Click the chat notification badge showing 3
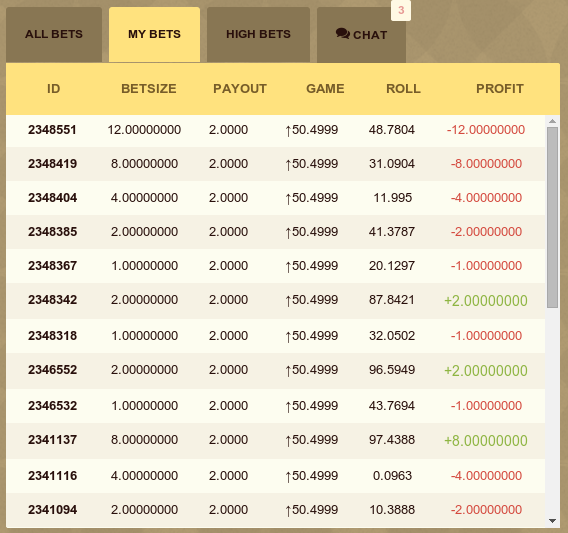This screenshot has width=568, height=533. tap(401, 10)
